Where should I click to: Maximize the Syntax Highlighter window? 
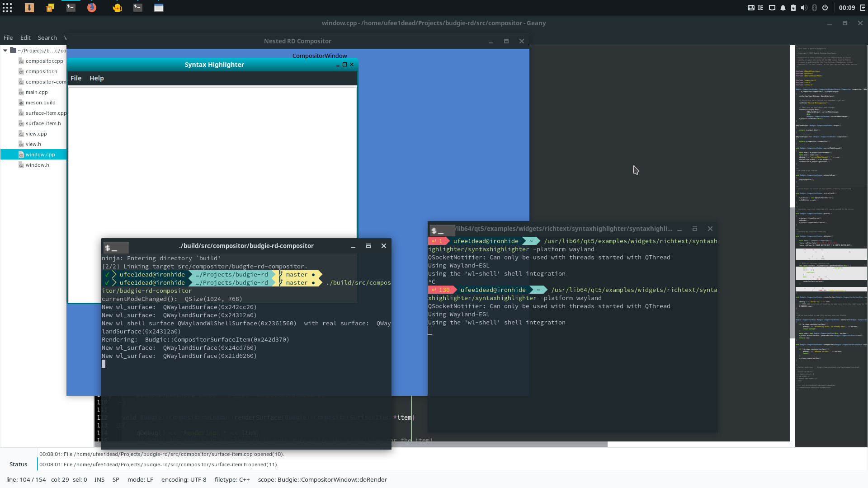tap(344, 65)
